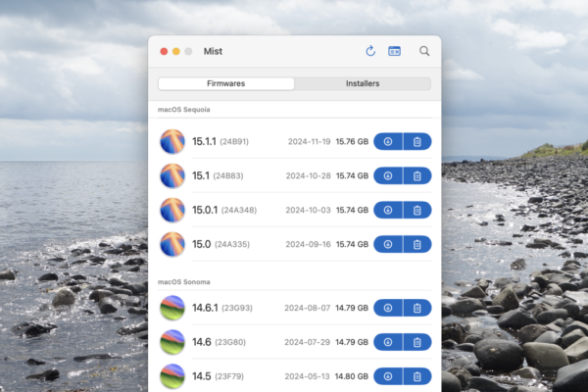This screenshot has width=588, height=392.
Task: Click the Sonoma icon for 14.5
Action: pyautogui.click(x=172, y=376)
